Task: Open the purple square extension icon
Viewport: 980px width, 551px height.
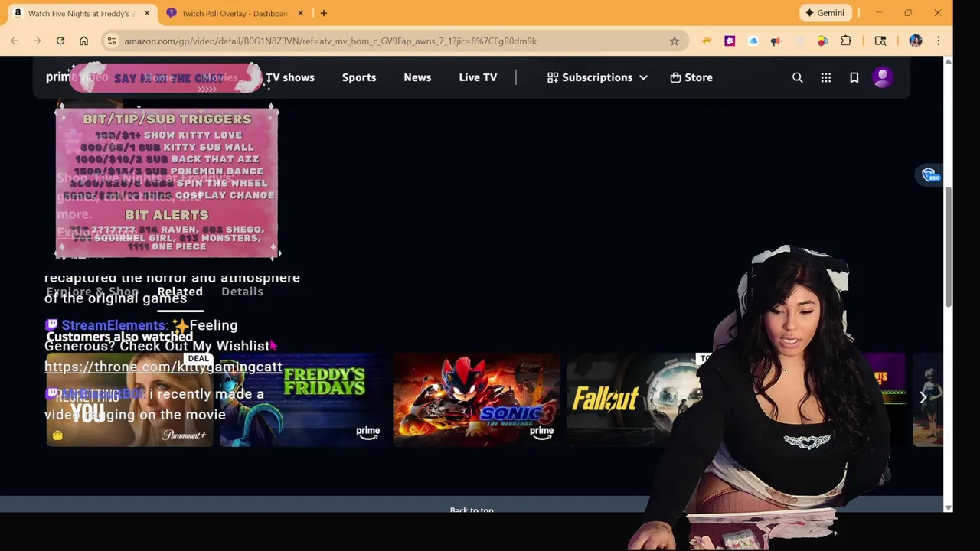Action: (x=730, y=41)
